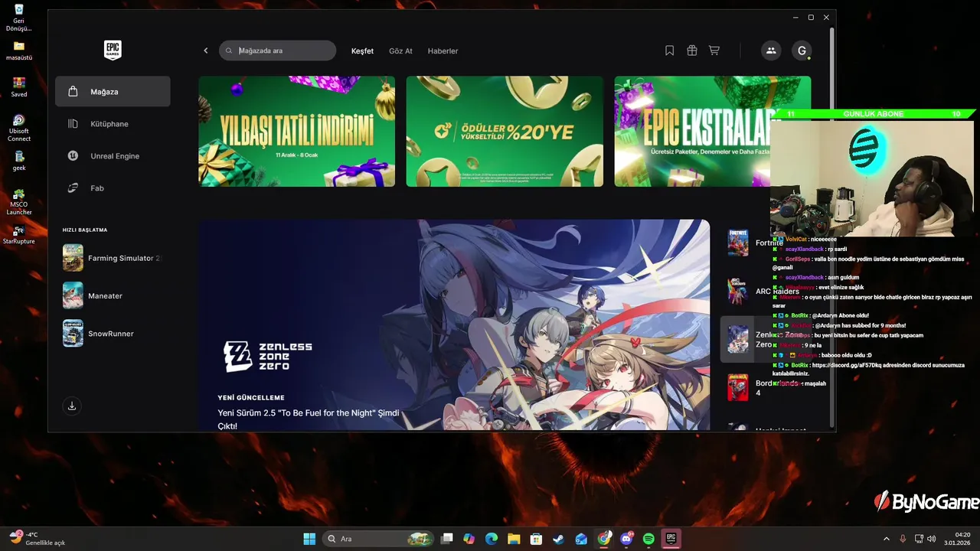980x551 pixels.
Task: Open the clock and date 04:20
Action: (x=959, y=539)
